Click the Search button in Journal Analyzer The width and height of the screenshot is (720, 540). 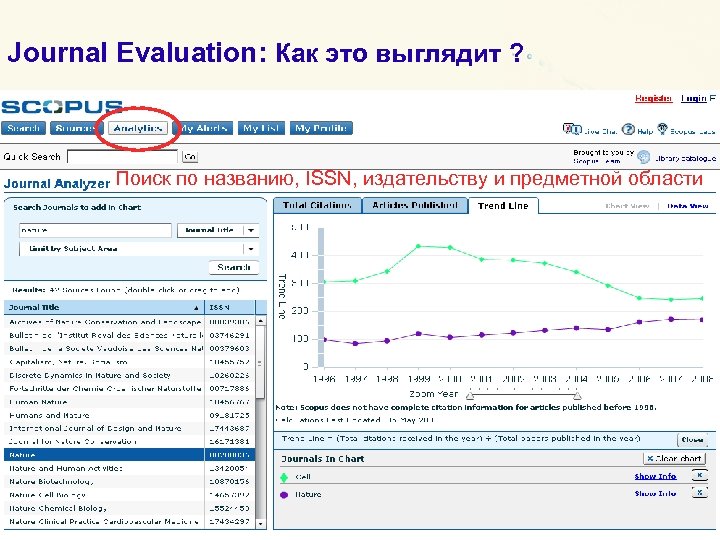point(234,267)
